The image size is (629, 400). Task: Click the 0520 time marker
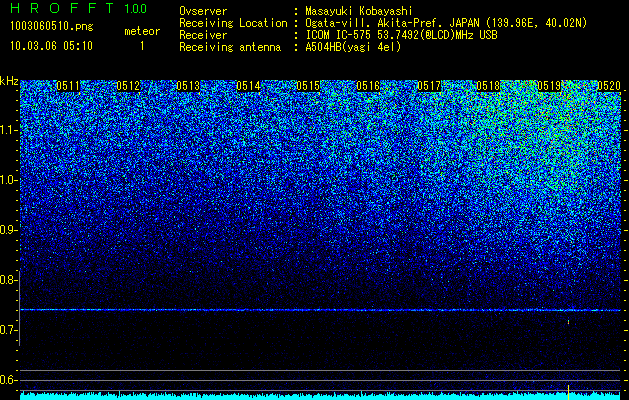tap(609, 85)
